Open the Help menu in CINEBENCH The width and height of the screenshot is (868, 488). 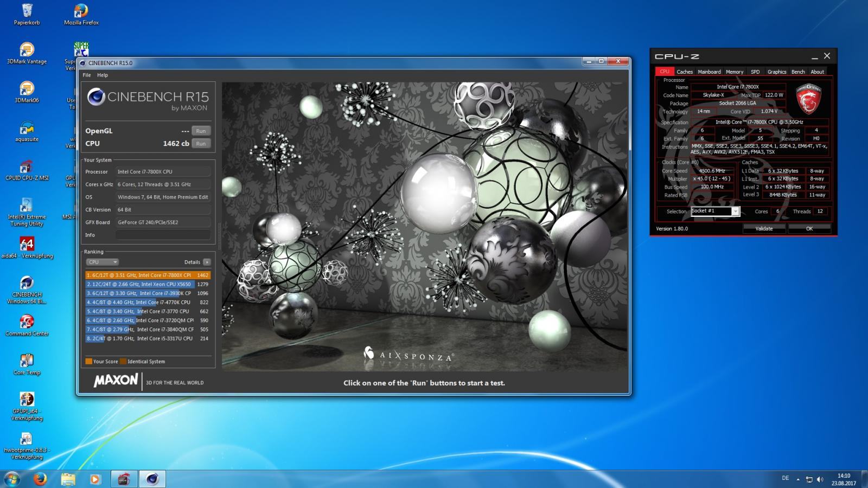103,75
